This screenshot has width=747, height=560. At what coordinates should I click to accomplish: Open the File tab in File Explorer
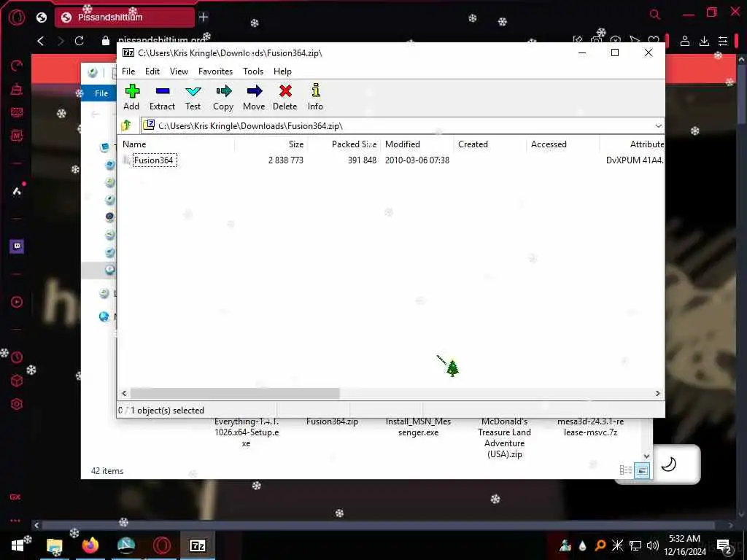(x=101, y=93)
